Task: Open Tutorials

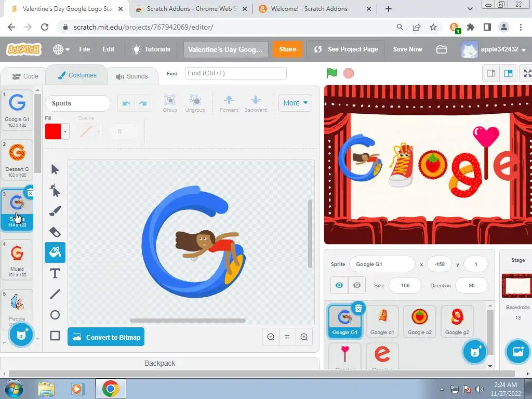Action: (151, 49)
